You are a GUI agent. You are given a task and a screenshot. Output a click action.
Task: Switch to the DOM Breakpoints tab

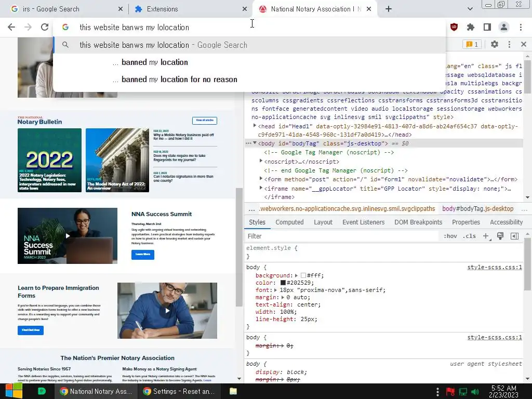[418, 222]
